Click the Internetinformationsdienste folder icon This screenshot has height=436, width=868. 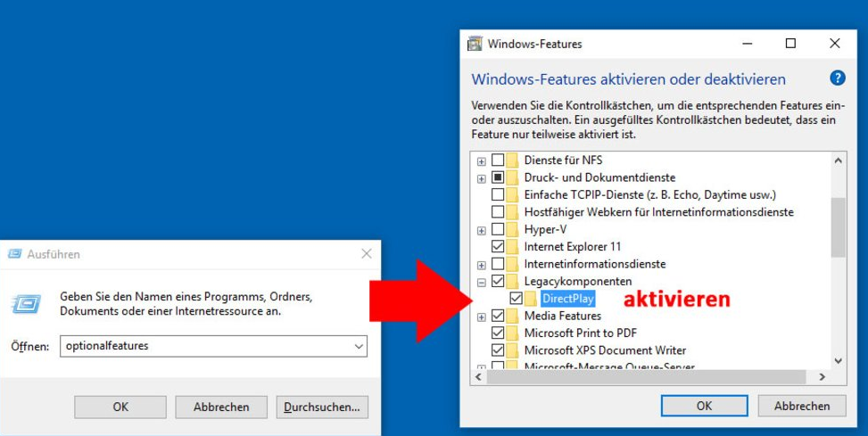[512, 264]
